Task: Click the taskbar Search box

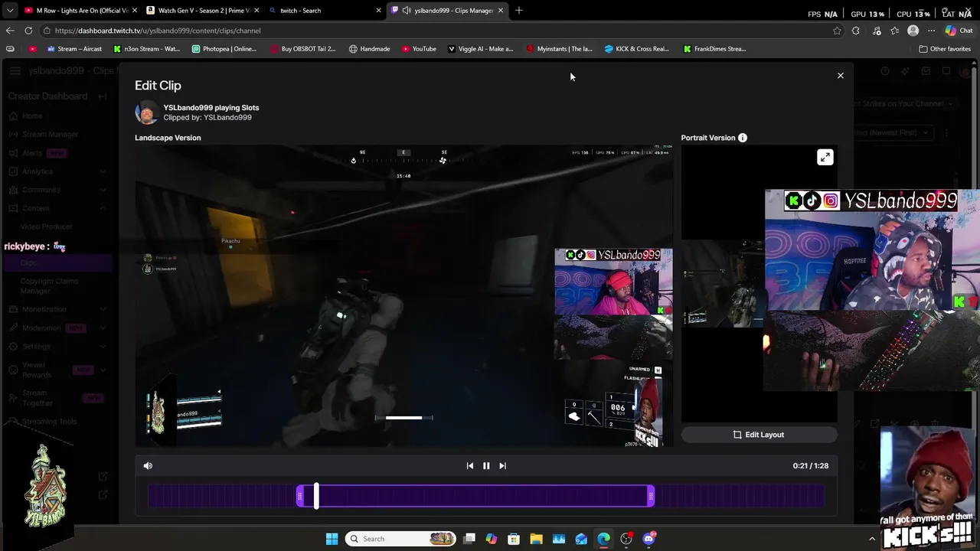Action: tap(400, 539)
